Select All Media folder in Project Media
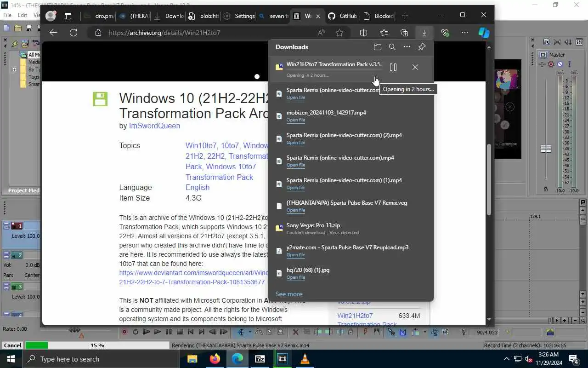The width and height of the screenshot is (588, 368). tap(30, 55)
